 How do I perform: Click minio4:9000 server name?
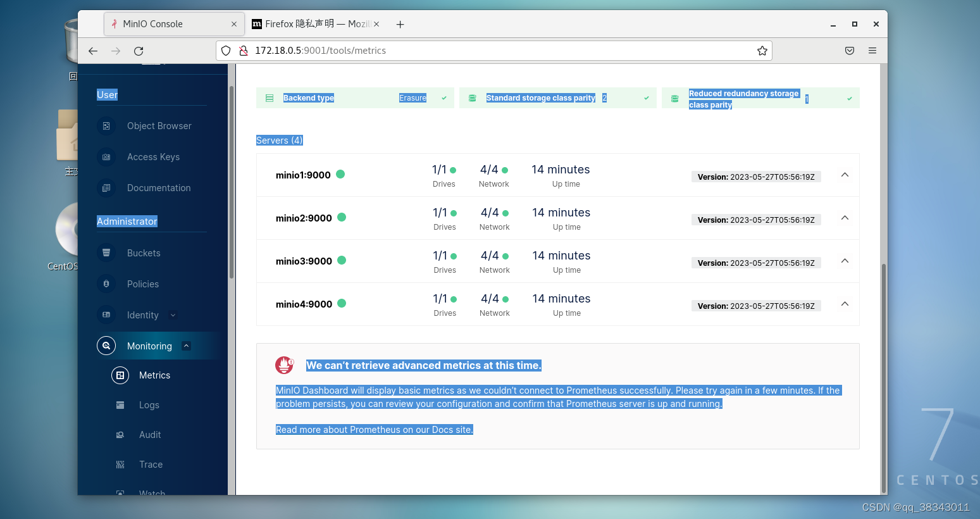[304, 304]
